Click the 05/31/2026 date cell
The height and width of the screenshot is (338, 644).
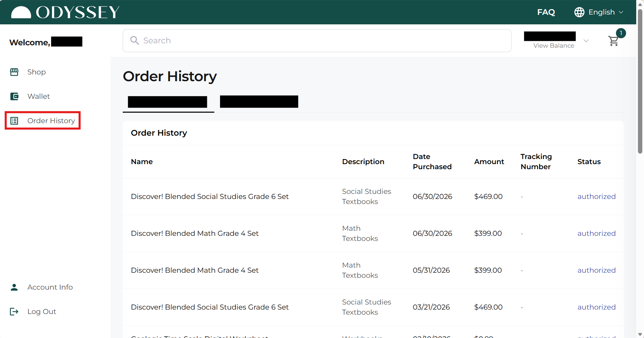coord(431,270)
